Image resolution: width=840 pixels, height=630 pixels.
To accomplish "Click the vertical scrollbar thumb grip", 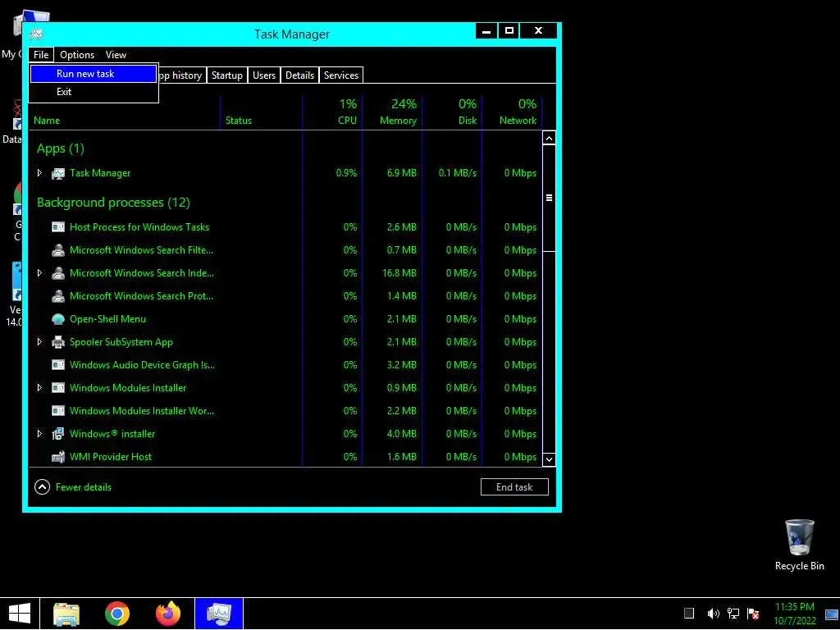I will pyautogui.click(x=549, y=198).
